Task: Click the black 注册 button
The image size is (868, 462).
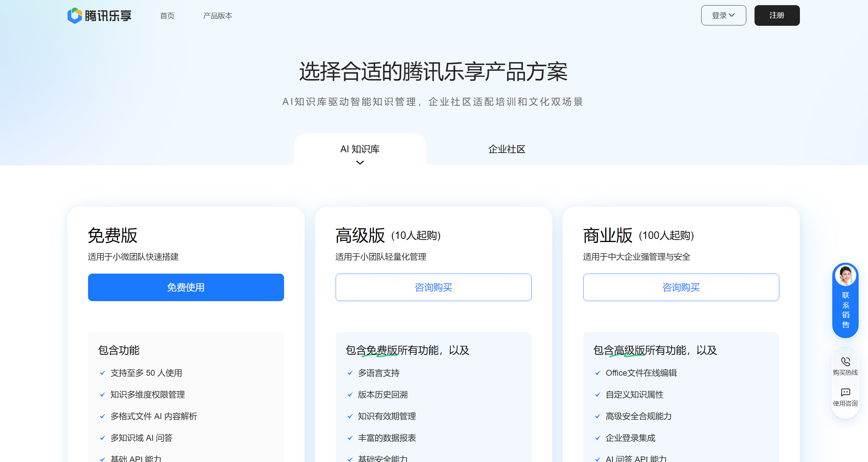Action: 777,15
